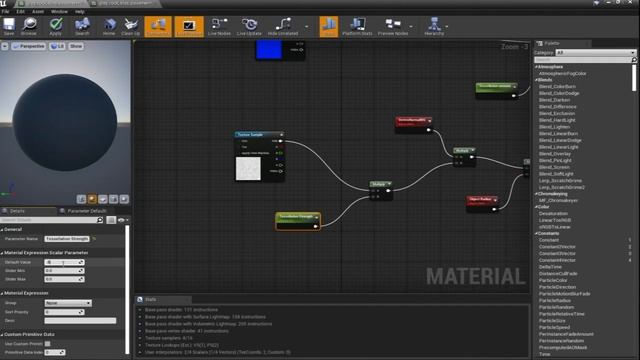Click the Platform Stats toolbar icon
Screen dimensions: 640x360
click(x=357, y=26)
